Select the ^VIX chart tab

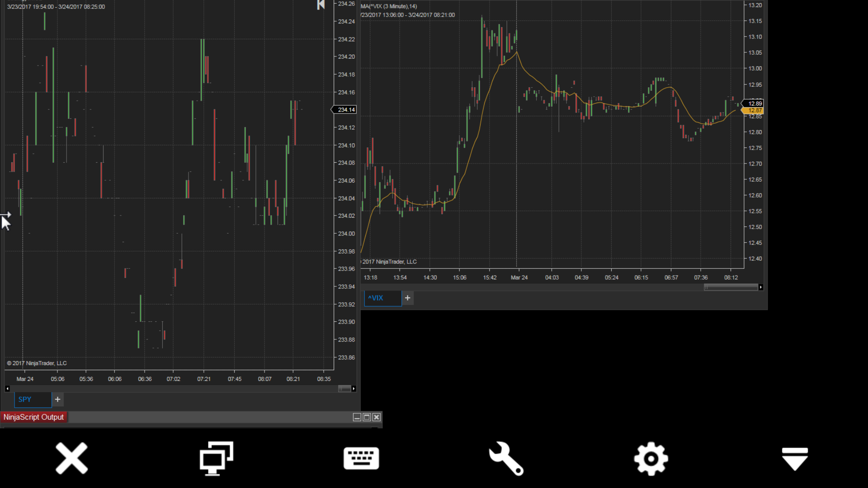click(382, 298)
